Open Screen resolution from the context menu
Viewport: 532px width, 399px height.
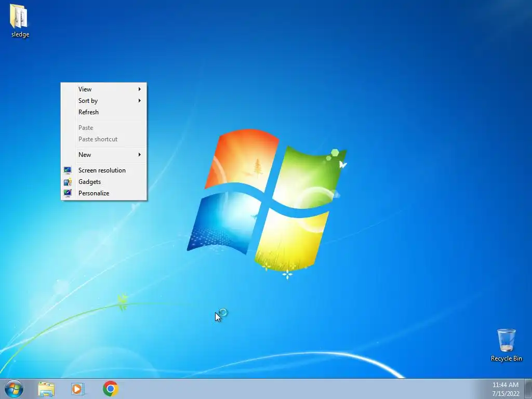tap(104, 170)
